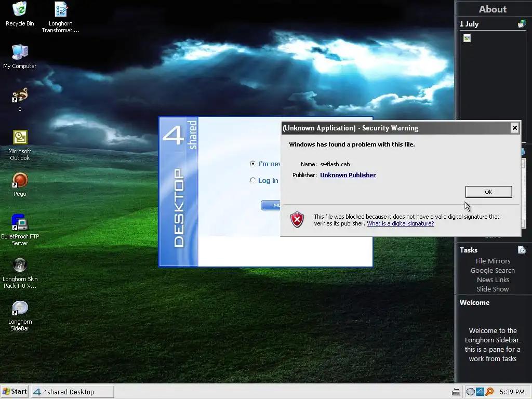Select the "I'm new" radio option
This screenshot has height=399, width=532.
252,164
